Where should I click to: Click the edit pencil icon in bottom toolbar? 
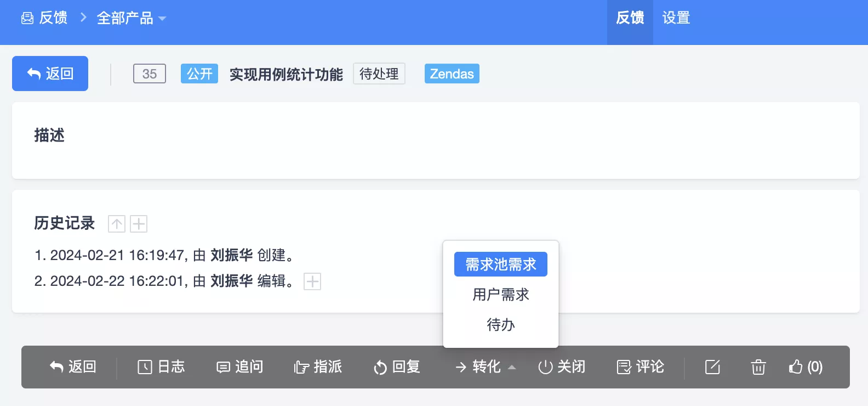coord(712,367)
